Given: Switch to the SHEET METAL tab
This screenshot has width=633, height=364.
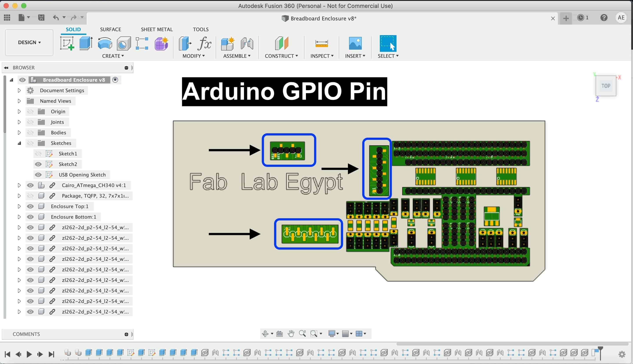Looking at the screenshot, I should point(157,29).
